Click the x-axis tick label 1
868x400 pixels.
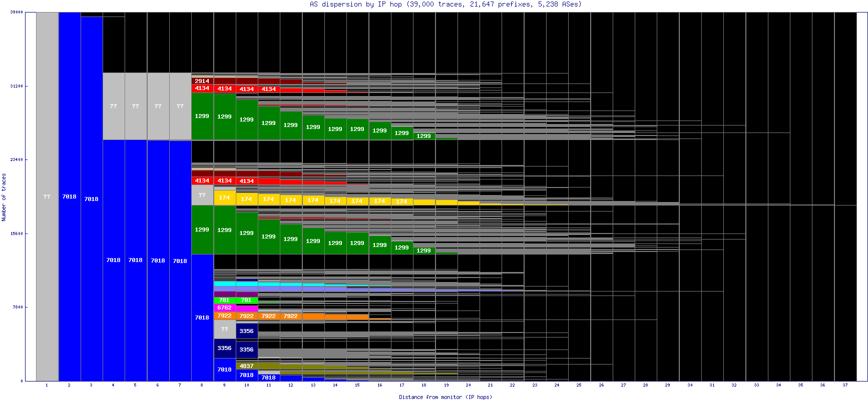click(x=47, y=385)
